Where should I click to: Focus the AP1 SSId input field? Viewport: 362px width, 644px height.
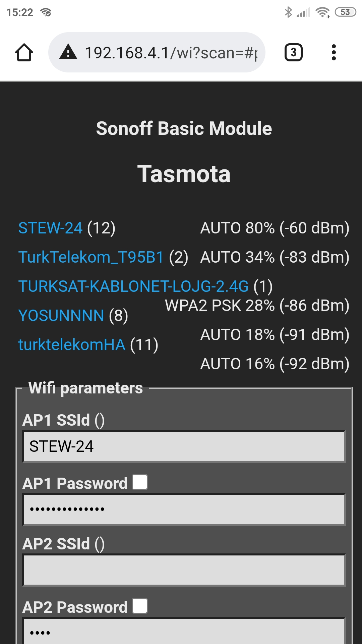[x=184, y=446]
